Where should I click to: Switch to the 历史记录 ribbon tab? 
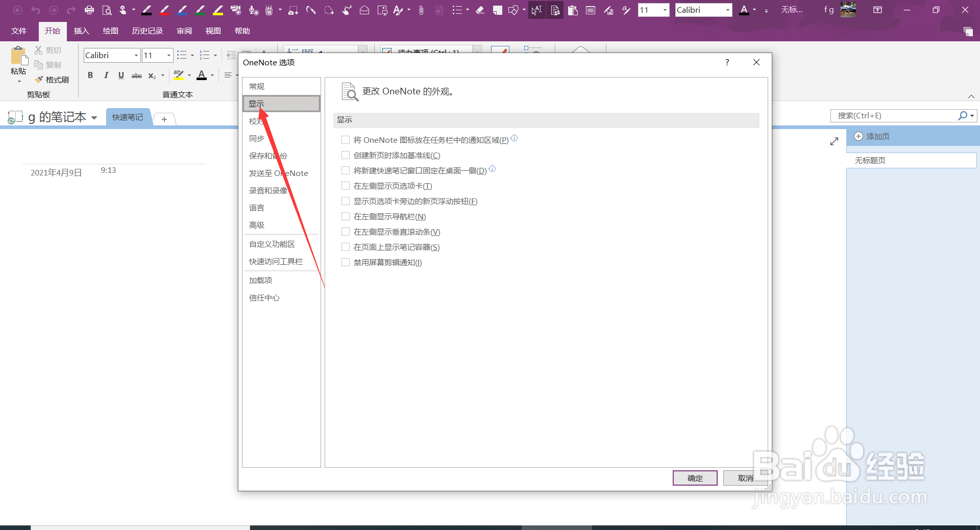pyautogui.click(x=148, y=31)
